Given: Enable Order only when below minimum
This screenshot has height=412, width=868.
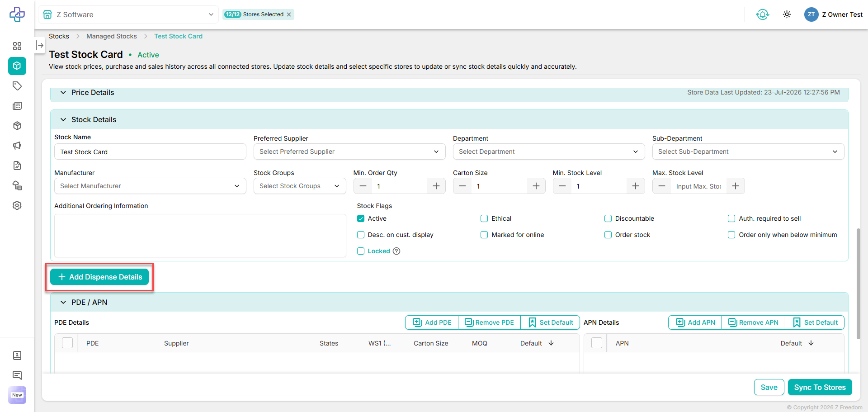Looking at the screenshot, I should (x=731, y=235).
